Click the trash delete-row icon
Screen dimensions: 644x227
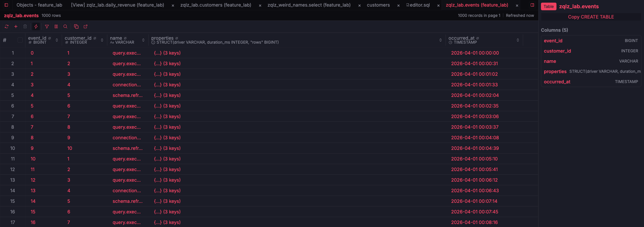coord(25,26)
